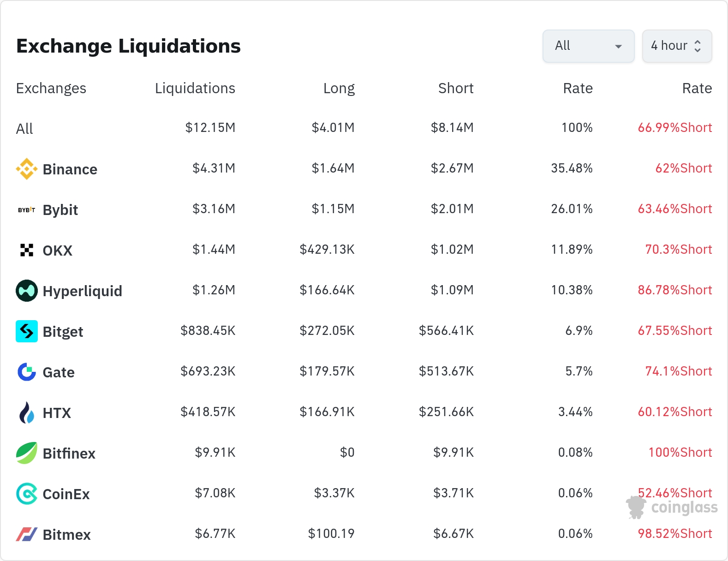Click the CoinEx logo icon

pyautogui.click(x=27, y=494)
